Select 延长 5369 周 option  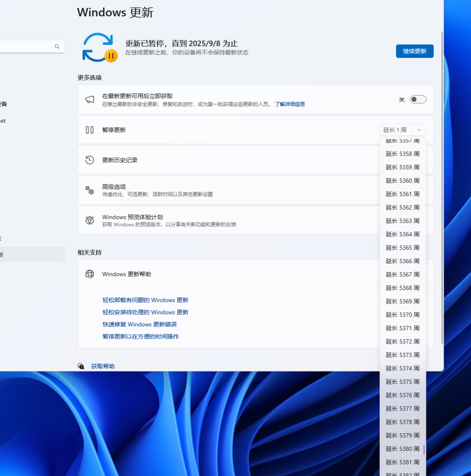click(403, 301)
